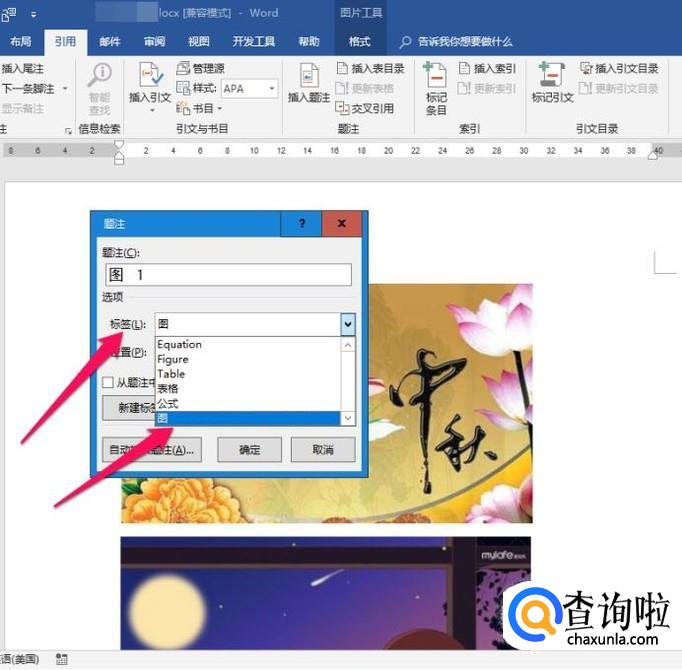Open the Quick Access Toolbar customize arrow
Viewport: 682px width, 670px height.
click(33, 15)
